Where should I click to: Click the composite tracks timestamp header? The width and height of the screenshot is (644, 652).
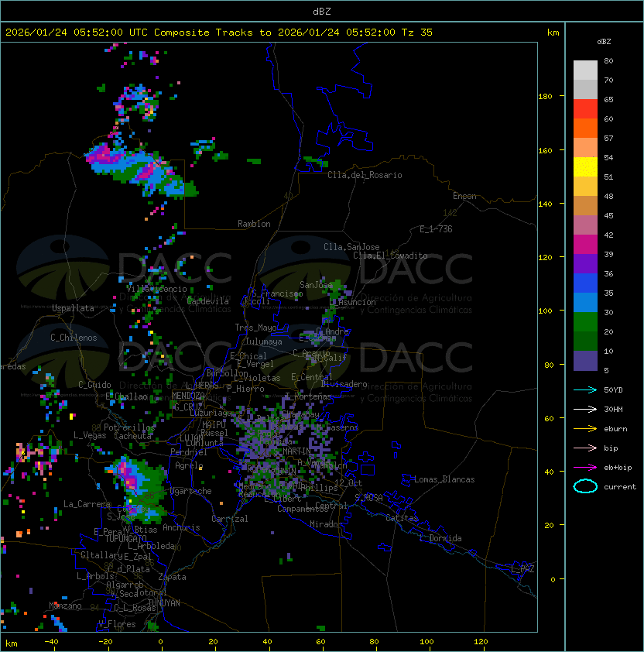point(219,33)
